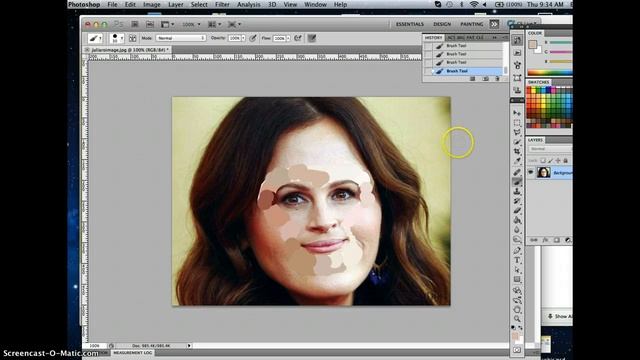Select the Type tool

pyautogui.click(x=517, y=260)
